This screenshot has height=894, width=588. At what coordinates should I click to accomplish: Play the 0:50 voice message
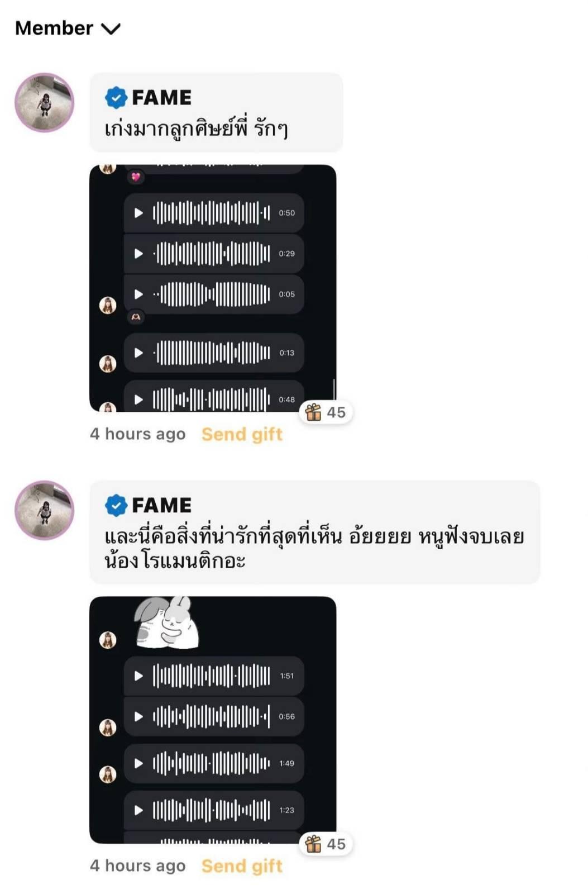pos(138,213)
